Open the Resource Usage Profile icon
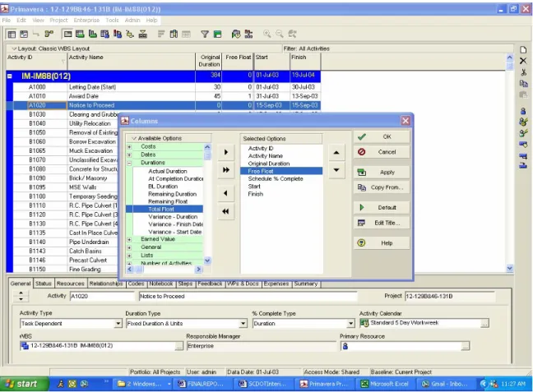The image size is (533, 392). pyautogui.click(x=118, y=34)
